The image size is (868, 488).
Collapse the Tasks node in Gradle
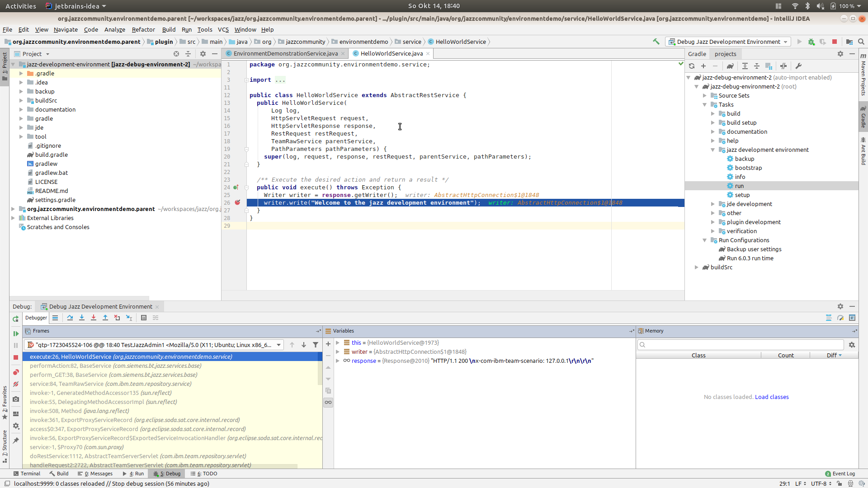(704, 104)
